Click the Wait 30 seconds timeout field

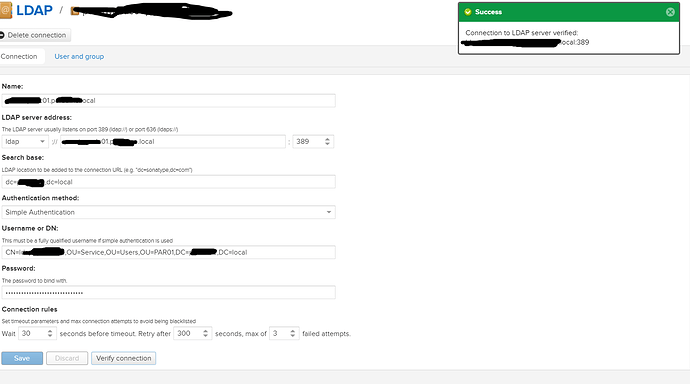[37, 333]
